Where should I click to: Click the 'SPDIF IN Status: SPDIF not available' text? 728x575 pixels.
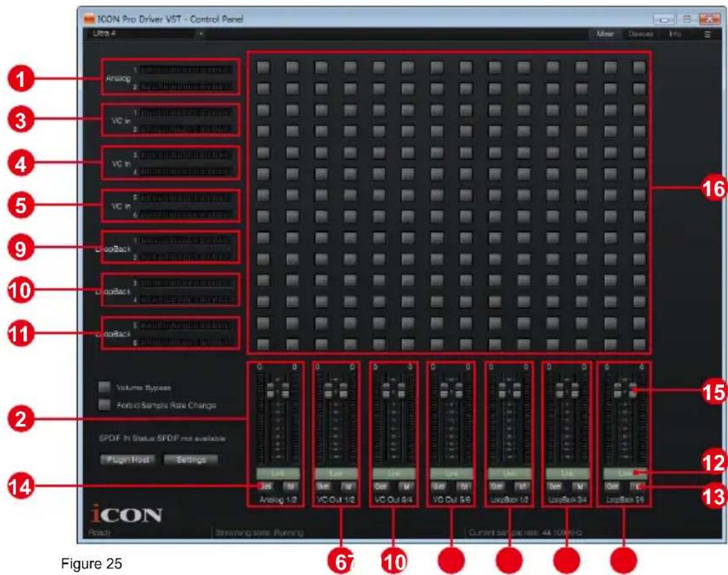coord(162,438)
